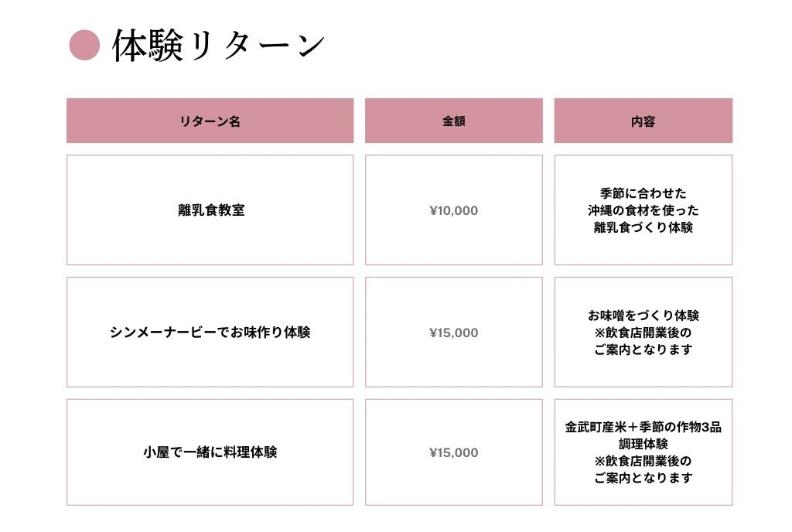This screenshot has height=532, width=792.
Task: Click ¥15,000 in the シンメーナービー row
Action: tap(453, 332)
